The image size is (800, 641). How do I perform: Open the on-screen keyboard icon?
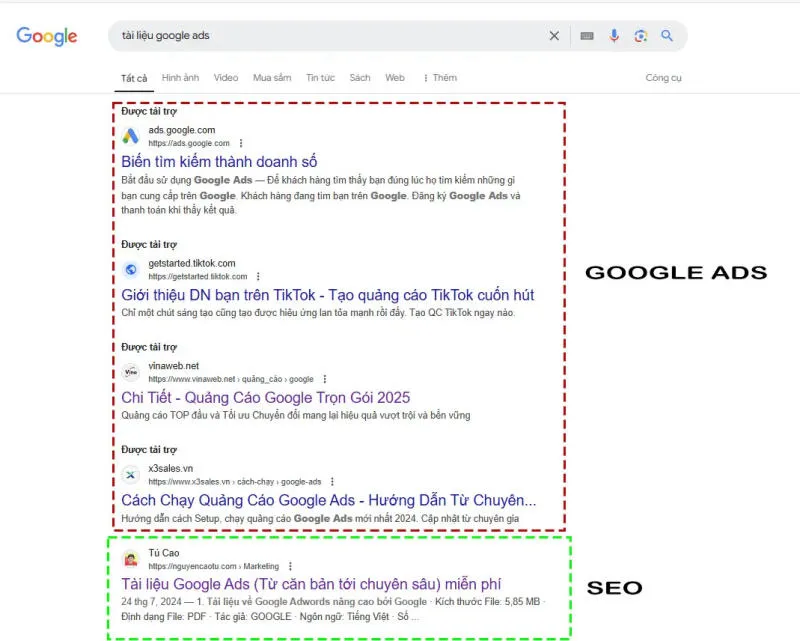click(587, 36)
